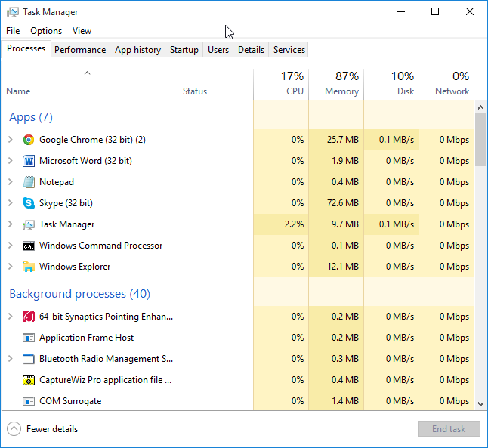Select the Google Chrome 25.7 MB memory cell
The image size is (488, 448).
(x=336, y=140)
